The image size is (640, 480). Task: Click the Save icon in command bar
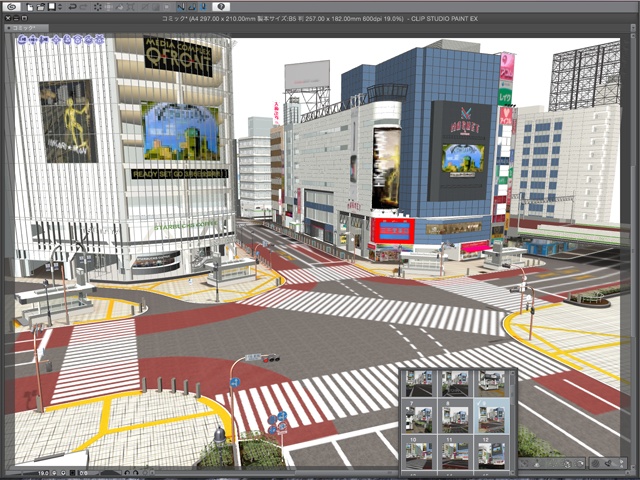pyautogui.click(x=51, y=7)
